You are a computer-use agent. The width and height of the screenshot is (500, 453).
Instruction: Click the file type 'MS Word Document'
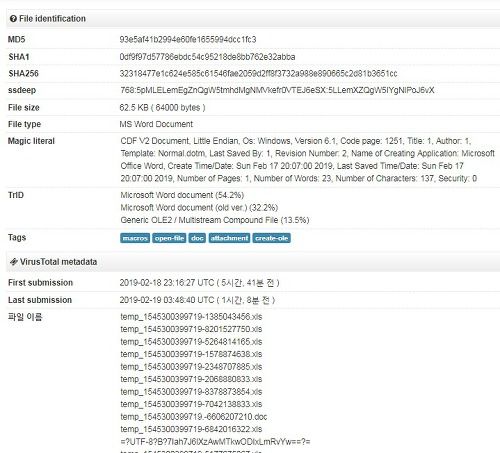click(x=156, y=124)
